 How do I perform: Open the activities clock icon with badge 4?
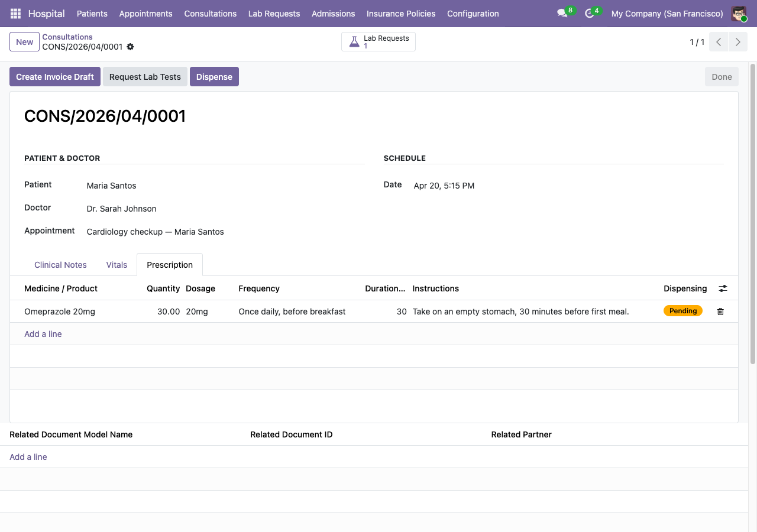point(589,14)
